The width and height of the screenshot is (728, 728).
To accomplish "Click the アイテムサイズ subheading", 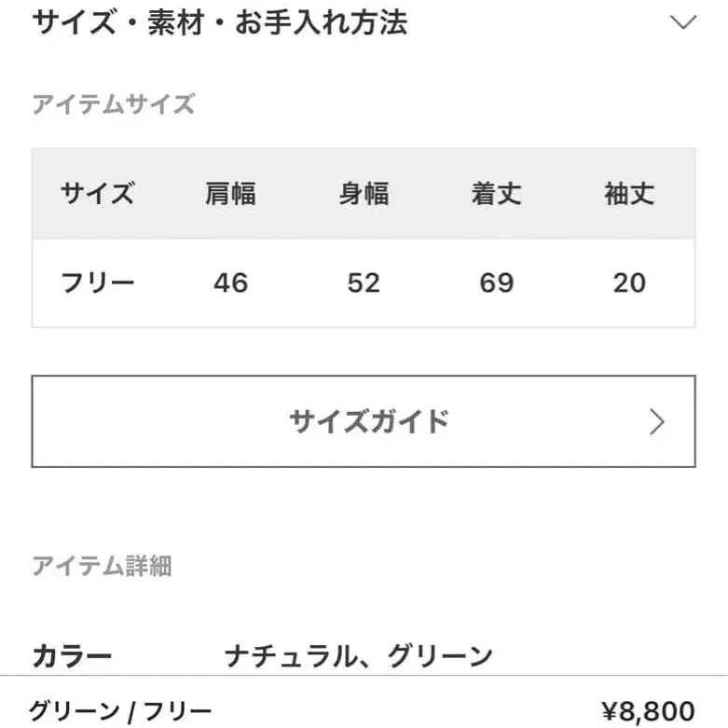I will pos(114,104).
